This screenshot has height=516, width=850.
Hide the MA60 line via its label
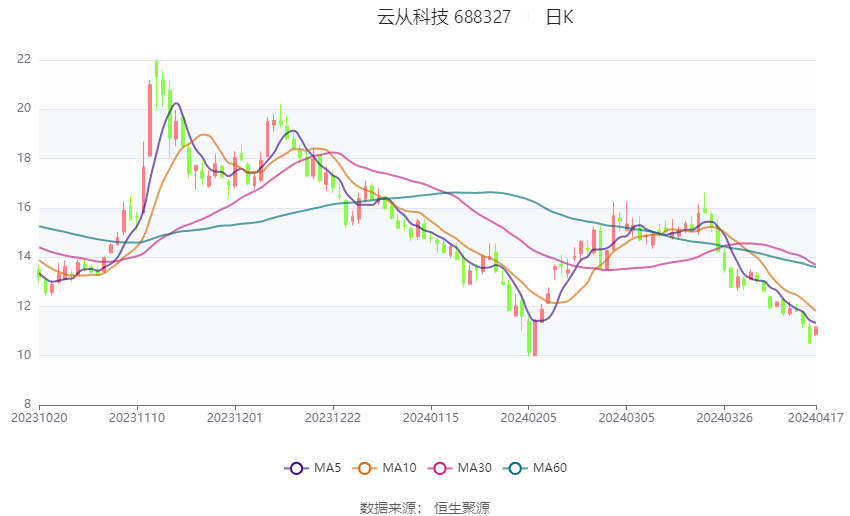pos(550,468)
